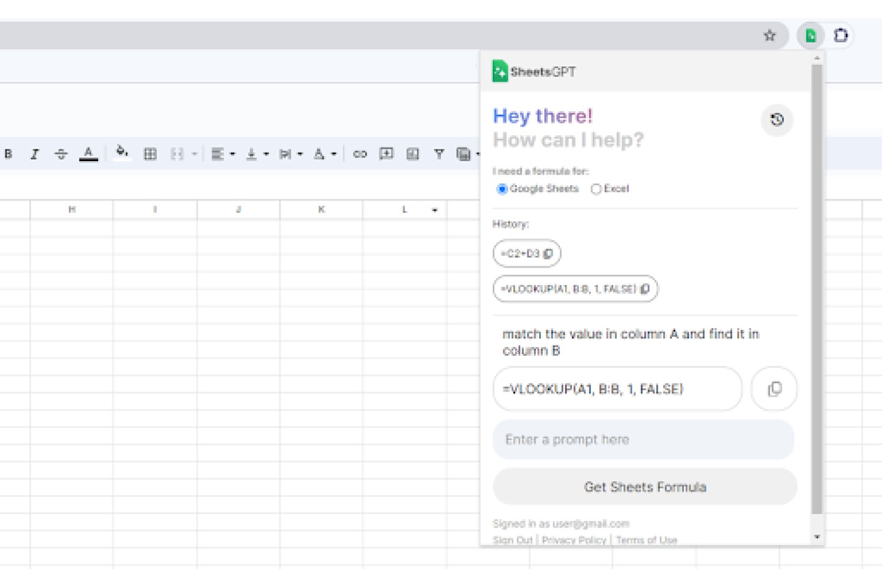882x588 pixels.
Task: Open the vertical align dropdown
Action: (x=257, y=154)
